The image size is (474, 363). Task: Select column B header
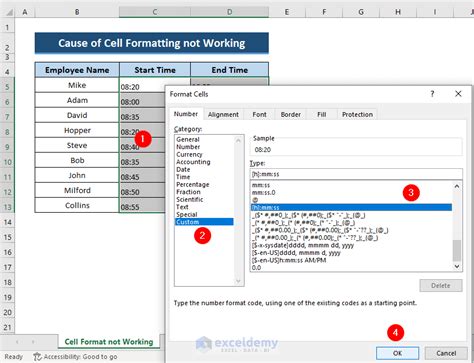click(77, 12)
